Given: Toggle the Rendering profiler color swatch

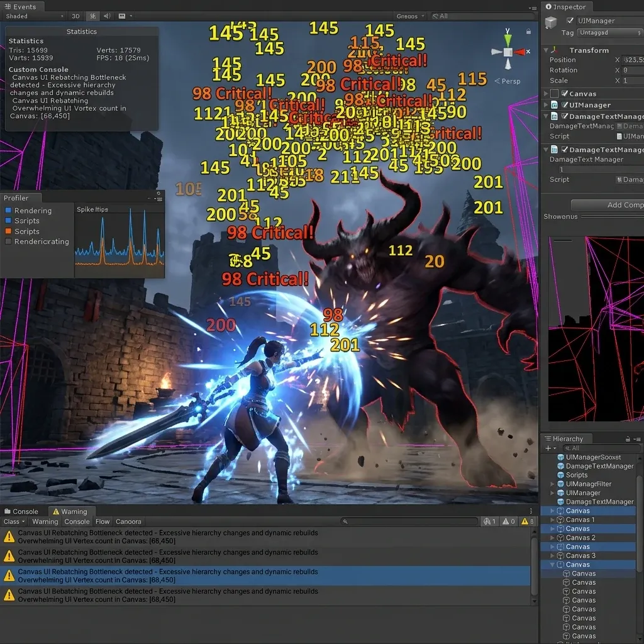Looking at the screenshot, I should [x=8, y=210].
